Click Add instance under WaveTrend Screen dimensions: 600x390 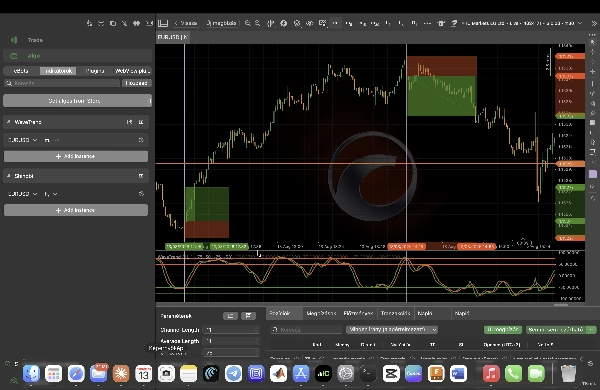[76, 156]
